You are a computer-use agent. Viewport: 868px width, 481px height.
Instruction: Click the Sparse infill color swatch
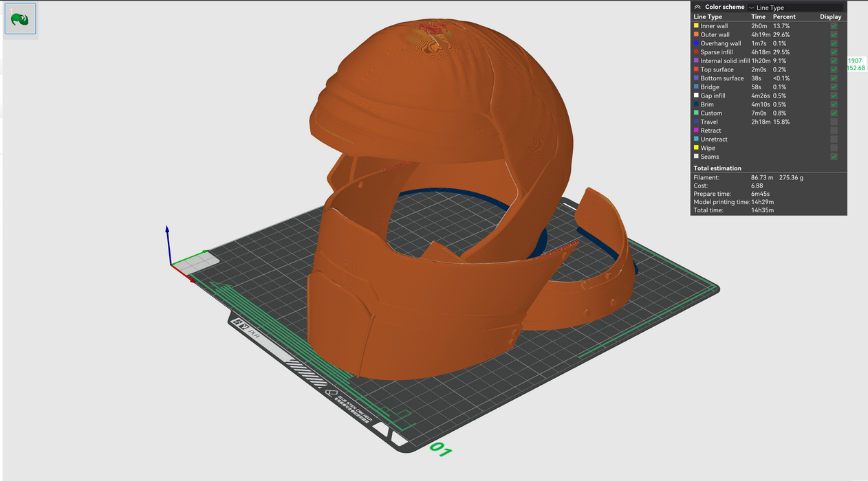(x=696, y=52)
